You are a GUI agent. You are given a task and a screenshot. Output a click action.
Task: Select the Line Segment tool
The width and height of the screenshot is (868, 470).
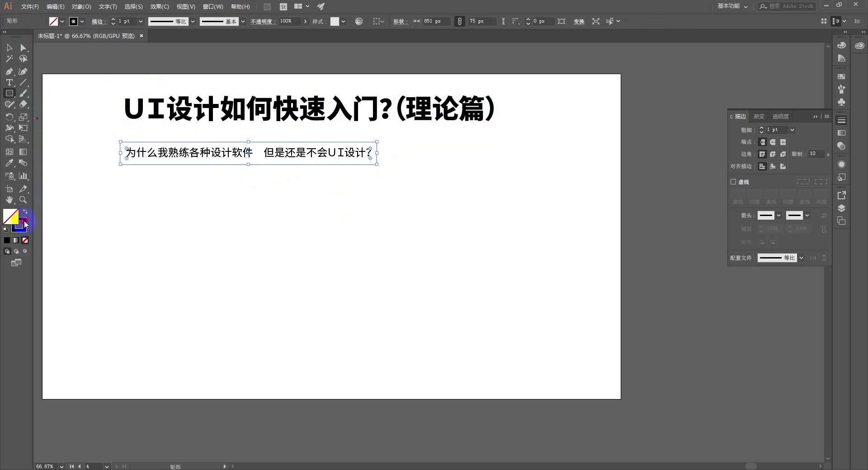pos(23,82)
